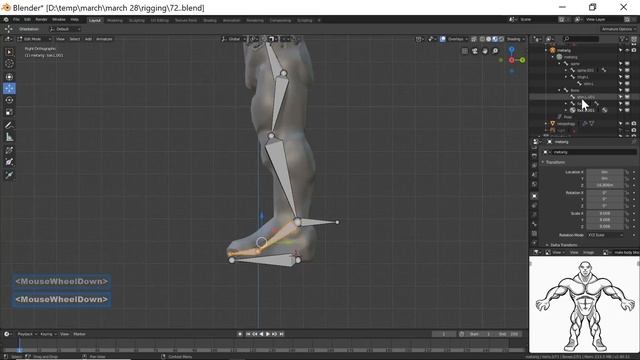Click the perspective/orthographic grid view icon
The image size is (640, 360).
coord(465,51)
